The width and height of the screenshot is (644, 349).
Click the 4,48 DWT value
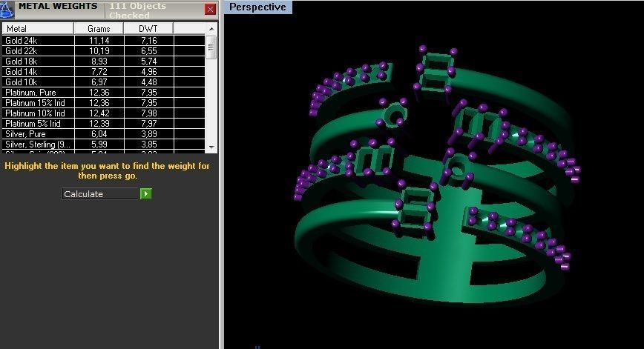pos(148,82)
